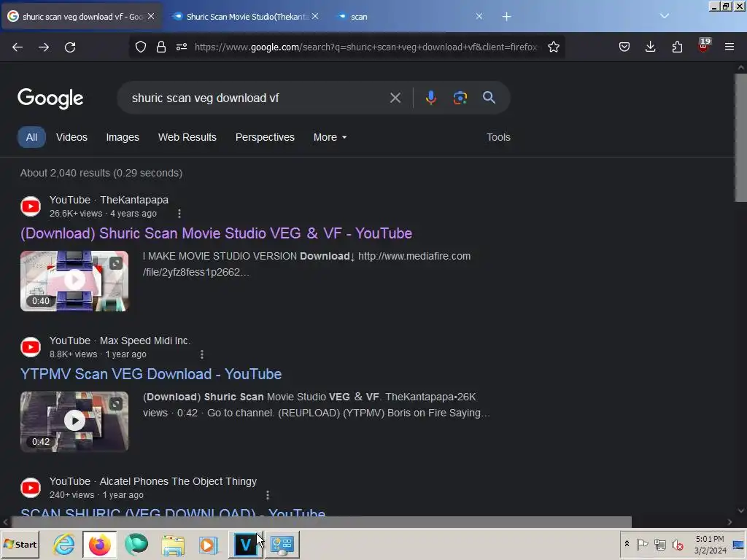Screen dimensions: 747x560
Task: Open the green chat bubble taskbar app
Action: pyautogui.click(x=136, y=545)
